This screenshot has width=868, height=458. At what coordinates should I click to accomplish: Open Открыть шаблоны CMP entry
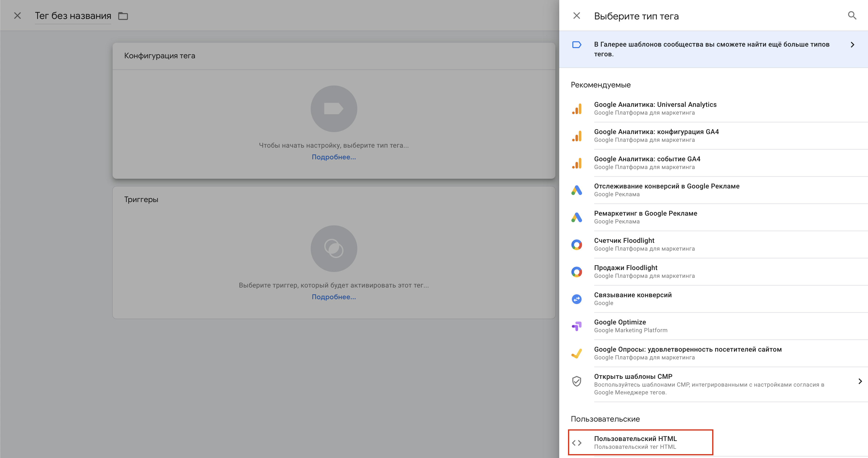[713, 384]
